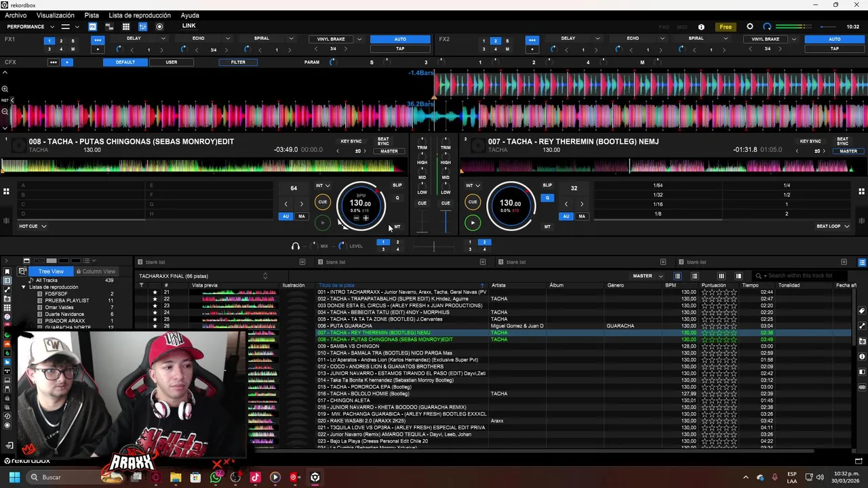This screenshot has width=868, height=488.
Task: Click the headphones cue icon
Action: (295, 246)
